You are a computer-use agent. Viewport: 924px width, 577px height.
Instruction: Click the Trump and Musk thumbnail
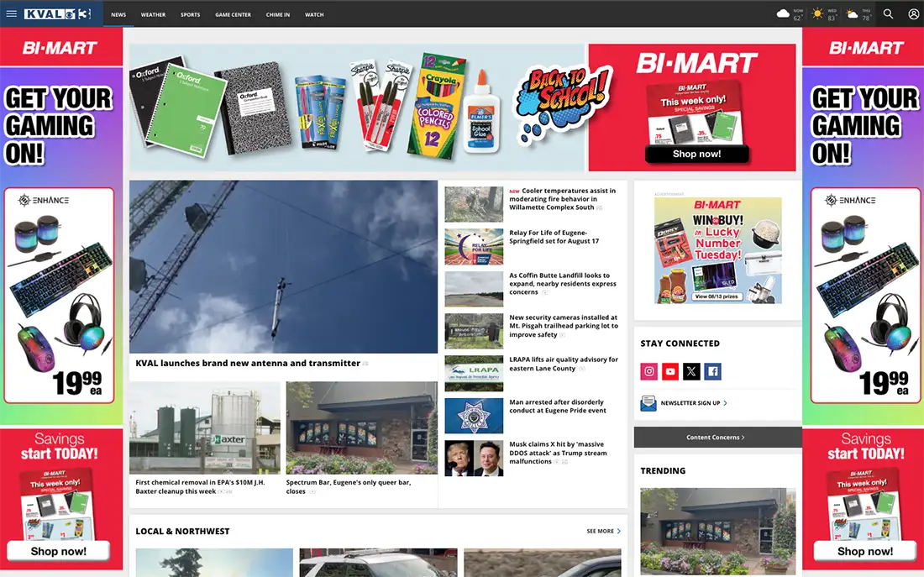[x=474, y=459]
